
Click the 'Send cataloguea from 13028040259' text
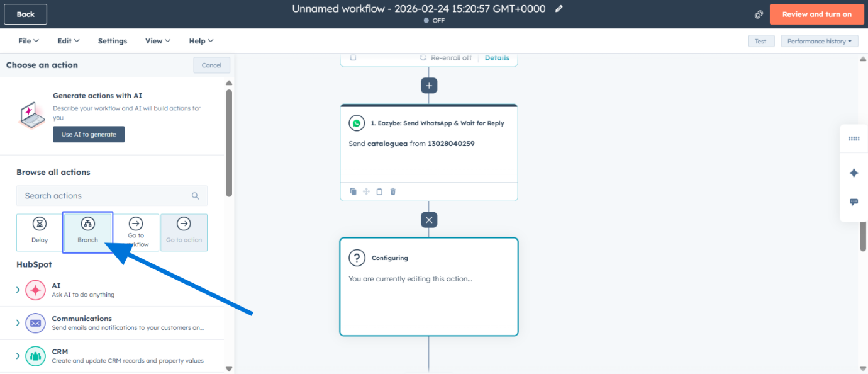[411, 144]
